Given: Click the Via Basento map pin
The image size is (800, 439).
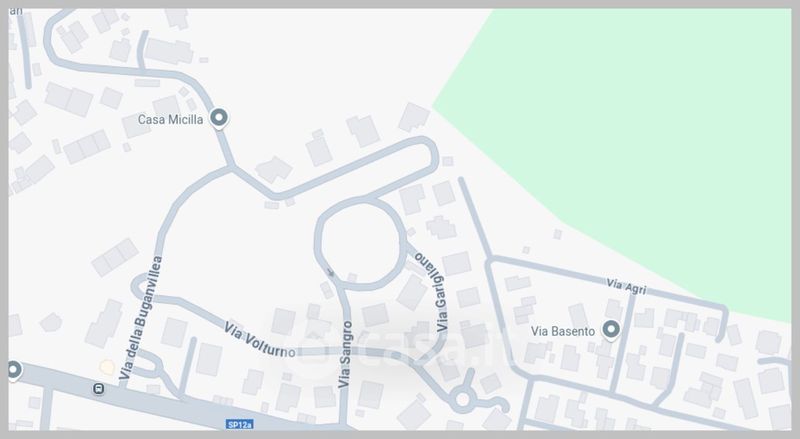Looking at the screenshot, I should click(611, 330).
